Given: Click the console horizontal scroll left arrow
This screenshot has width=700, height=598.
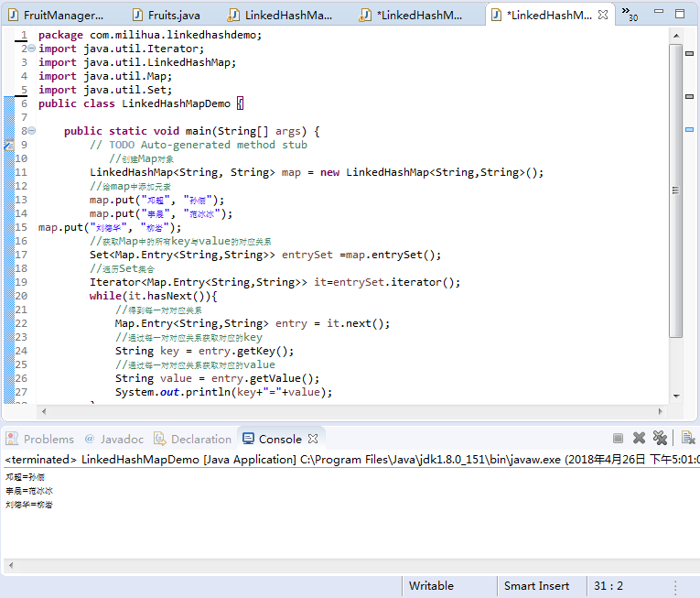Looking at the screenshot, I should pyautogui.click(x=11, y=565).
